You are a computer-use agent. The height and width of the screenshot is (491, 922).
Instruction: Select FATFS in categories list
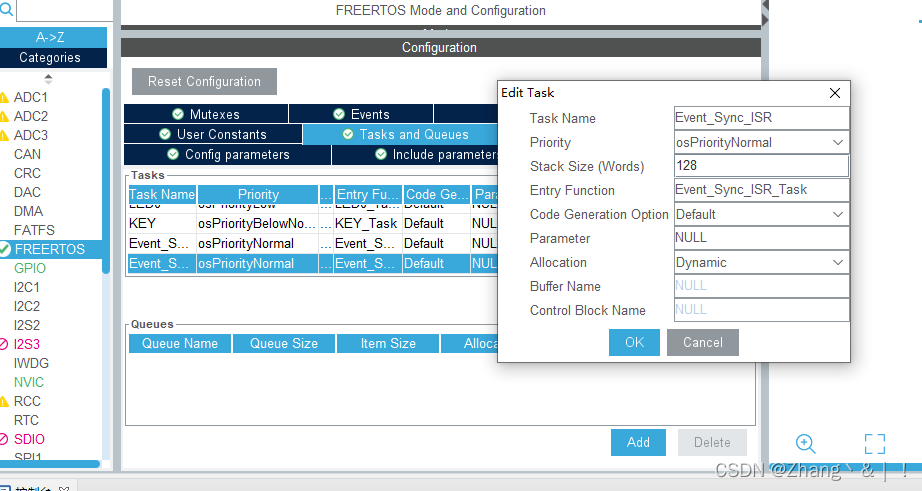click(x=34, y=230)
